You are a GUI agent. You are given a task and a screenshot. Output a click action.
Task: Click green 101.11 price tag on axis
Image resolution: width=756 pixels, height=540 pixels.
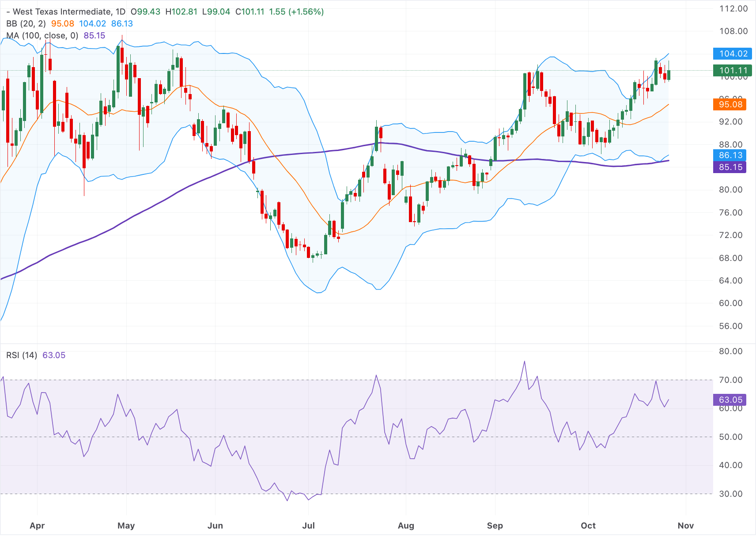(x=733, y=71)
